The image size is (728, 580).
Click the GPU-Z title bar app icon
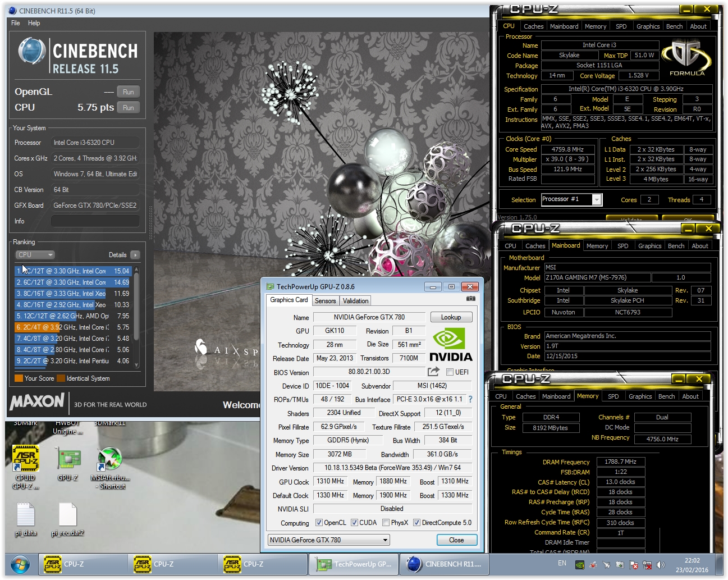pos(270,286)
